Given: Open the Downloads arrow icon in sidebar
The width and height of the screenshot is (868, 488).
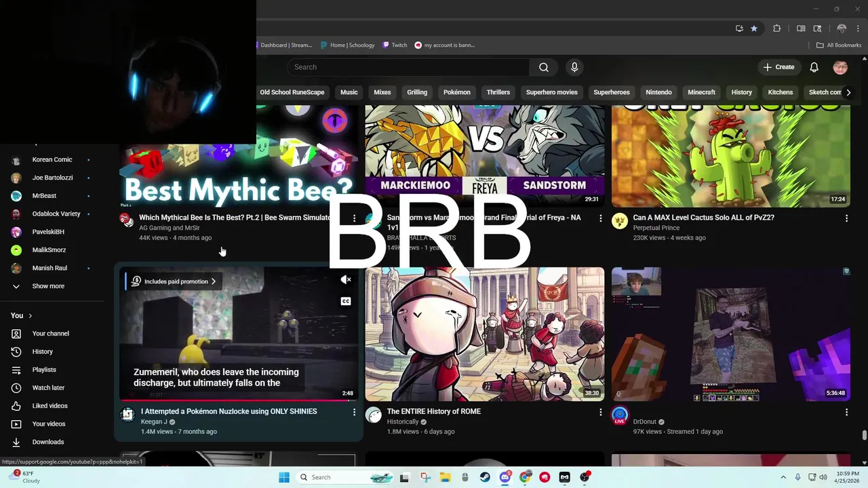Looking at the screenshot, I should [x=16, y=442].
